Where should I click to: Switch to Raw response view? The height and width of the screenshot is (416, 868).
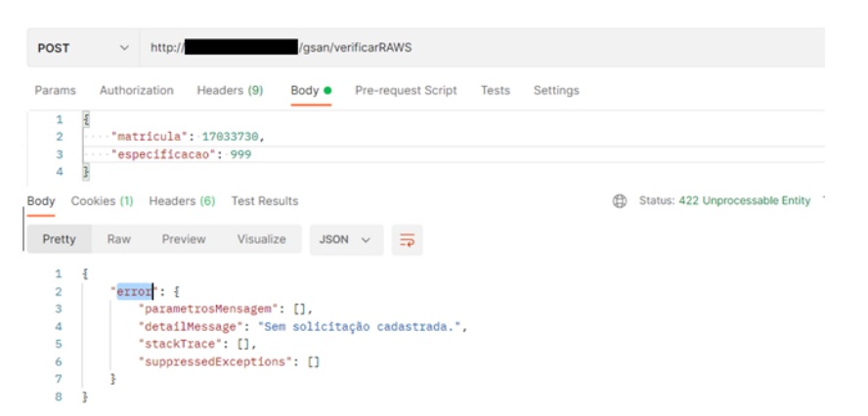tap(118, 239)
